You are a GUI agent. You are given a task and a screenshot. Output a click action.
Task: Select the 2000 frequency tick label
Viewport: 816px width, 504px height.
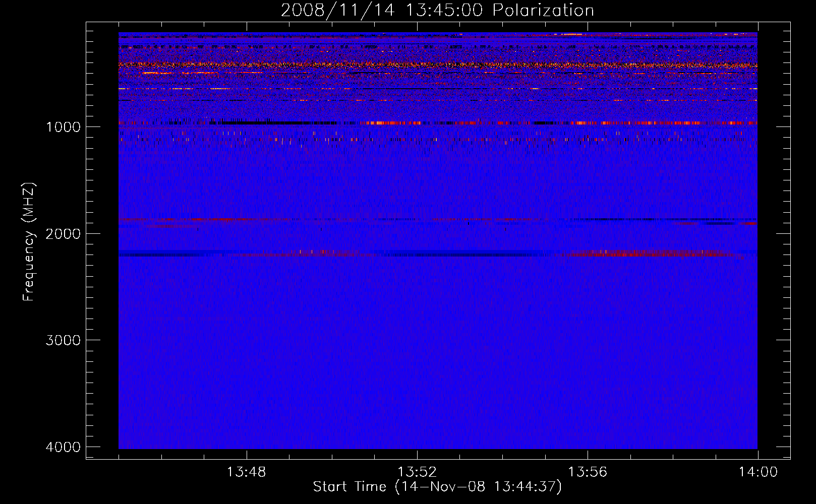(x=63, y=233)
